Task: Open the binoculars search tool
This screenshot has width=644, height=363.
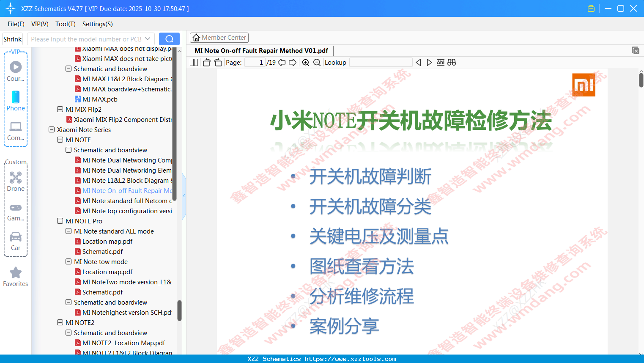Action: click(x=452, y=62)
